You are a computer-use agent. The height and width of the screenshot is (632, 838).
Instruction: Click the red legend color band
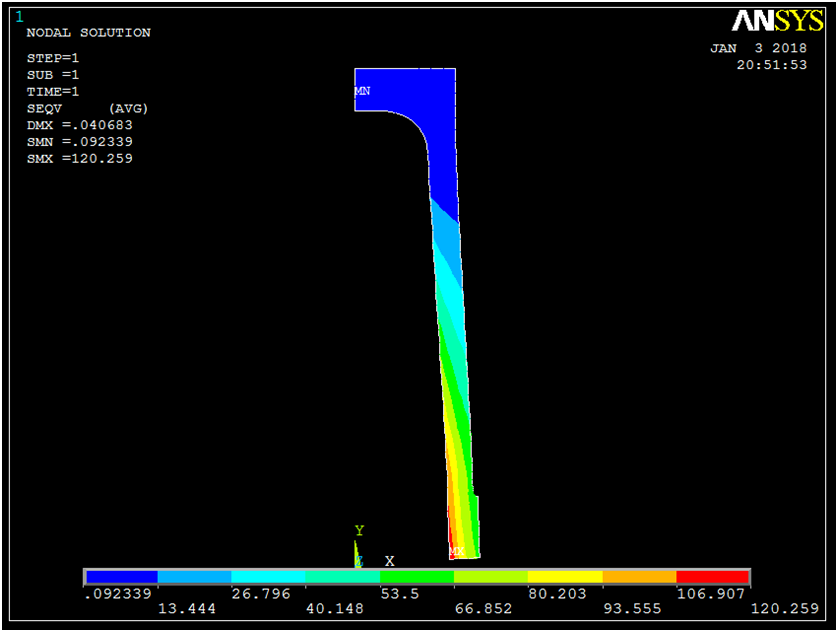coord(712,577)
